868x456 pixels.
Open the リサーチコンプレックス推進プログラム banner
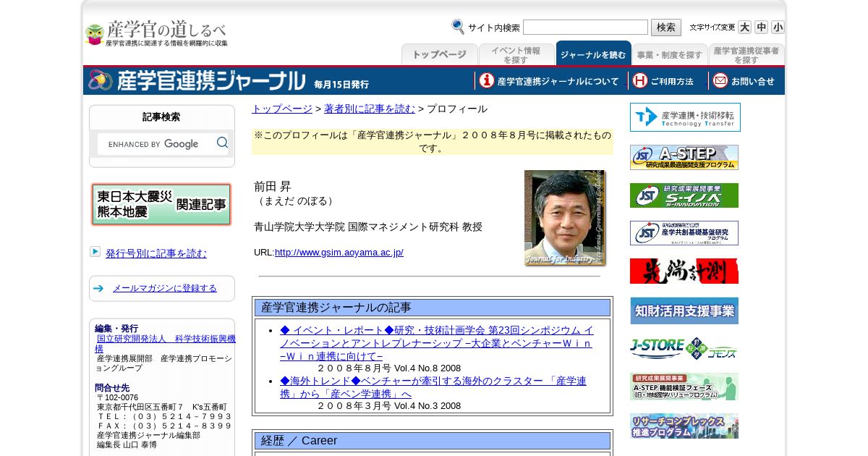tap(684, 426)
